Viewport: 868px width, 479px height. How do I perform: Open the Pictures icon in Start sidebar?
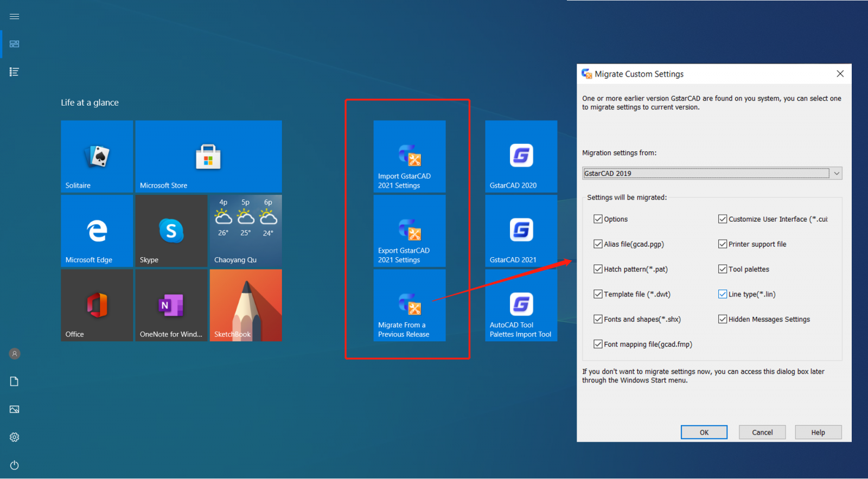tap(15, 409)
